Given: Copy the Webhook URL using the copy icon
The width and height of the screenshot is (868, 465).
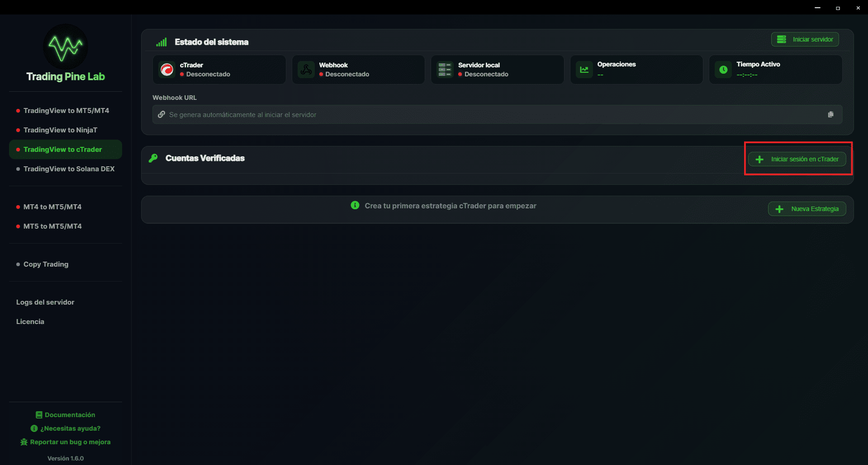Looking at the screenshot, I should 831,114.
